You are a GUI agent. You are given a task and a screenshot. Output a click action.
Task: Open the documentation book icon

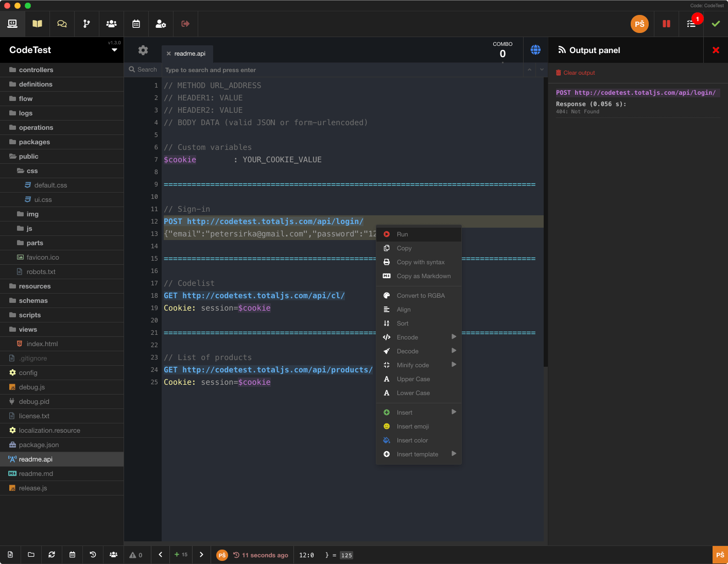pos(37,24)
